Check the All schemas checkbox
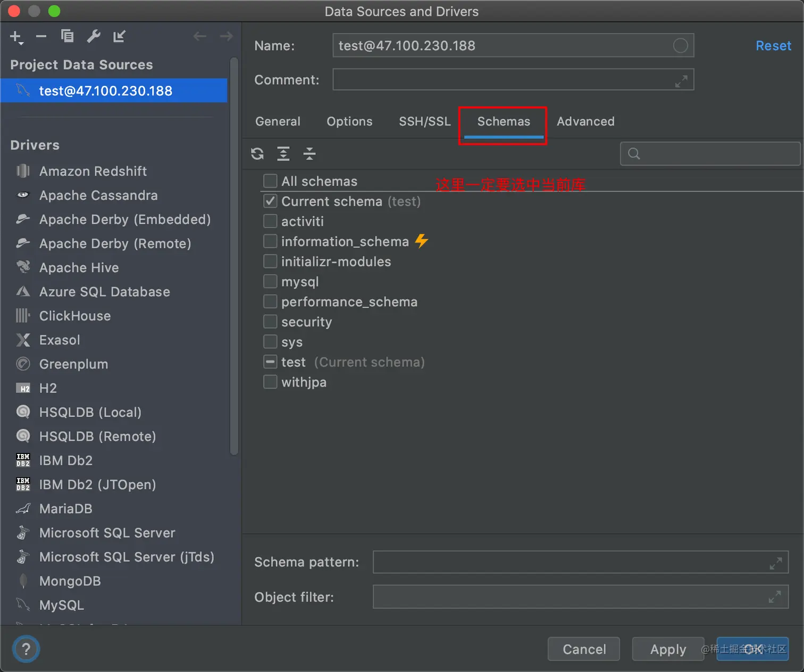Screen dimensions: 804x672 pyautogui.click(x=270, y=181)
